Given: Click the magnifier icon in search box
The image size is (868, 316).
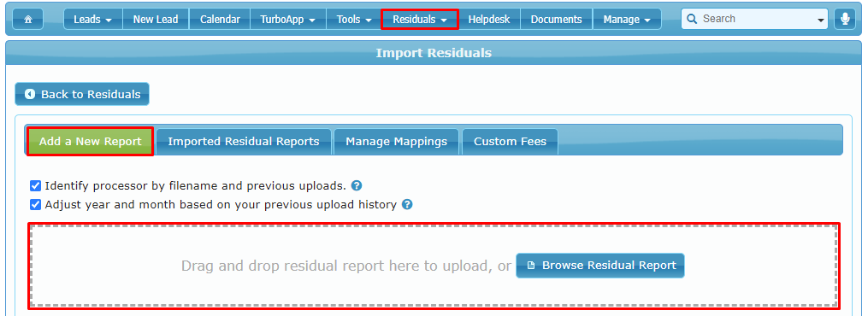Looking at the screenshot, I should click(x=691, y=19).
